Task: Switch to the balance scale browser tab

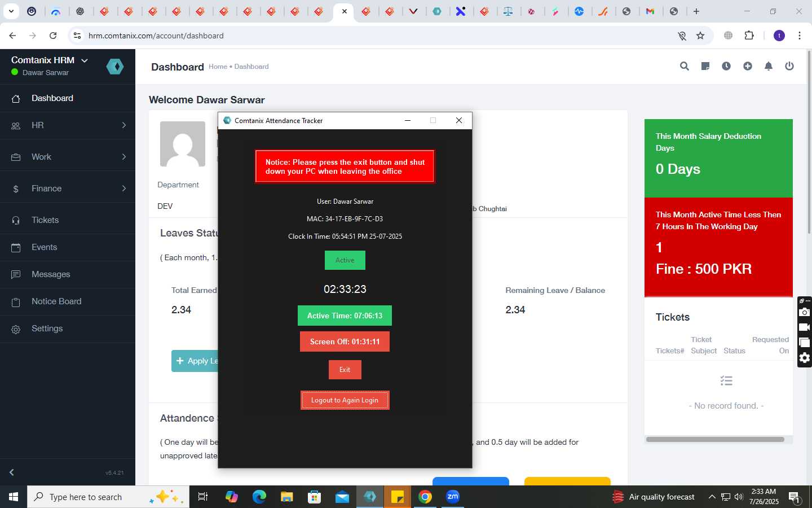Action: pos(508,11)
